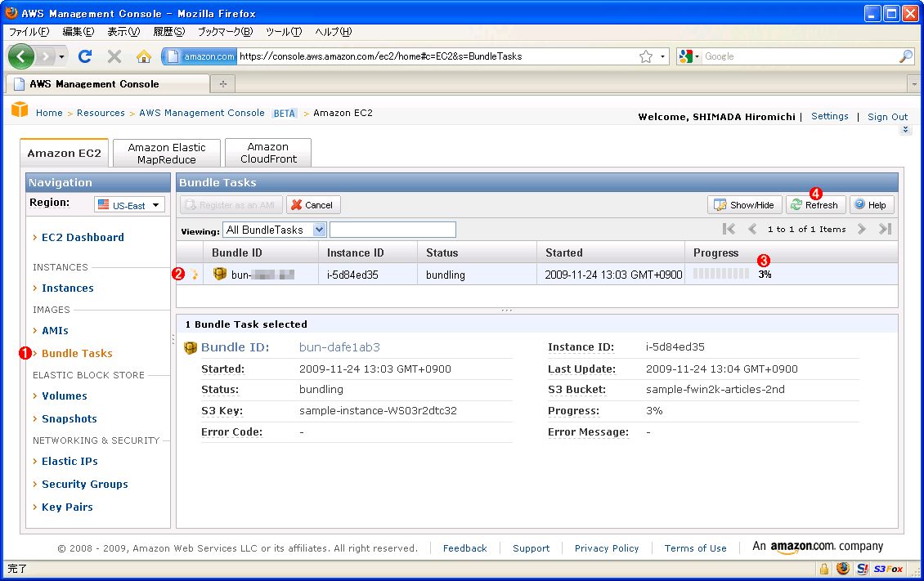Open new tab with plus button
The image size is (924, 581).
[x=222, y=84]
